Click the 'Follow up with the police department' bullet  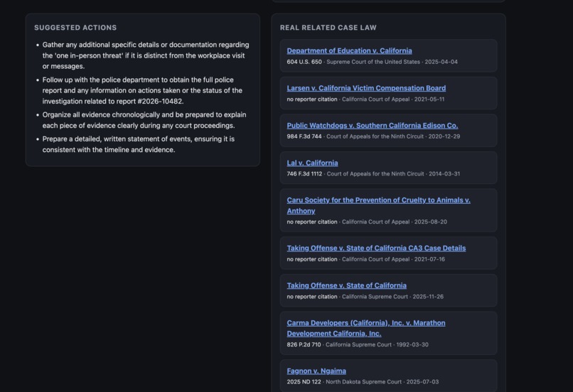click(x=142, y=90)
